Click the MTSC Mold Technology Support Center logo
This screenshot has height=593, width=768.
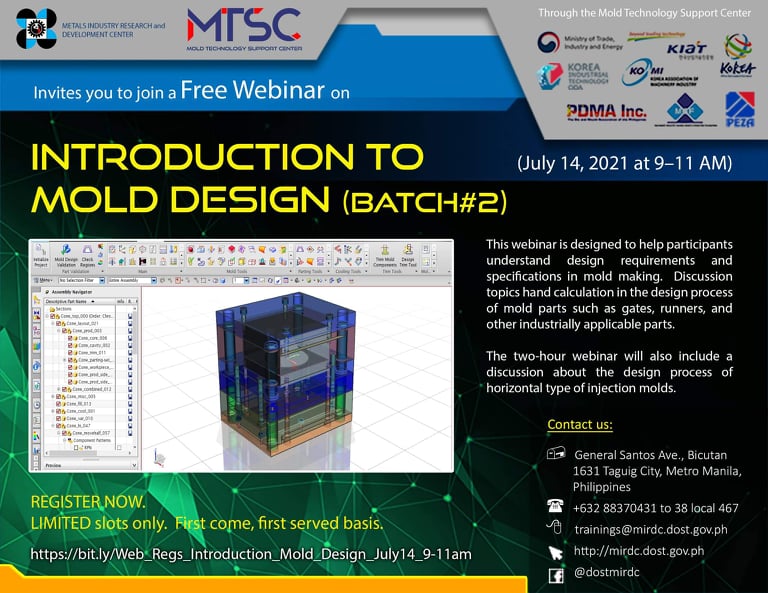click(x=244, y=29)
